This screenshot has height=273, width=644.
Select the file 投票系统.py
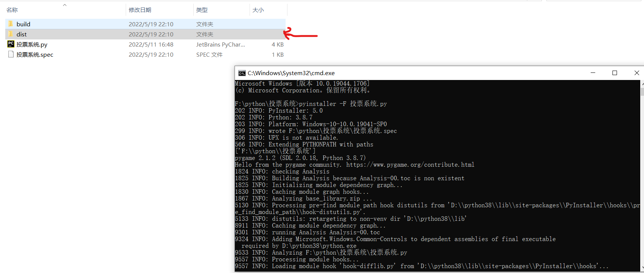(x=32, y=44)
